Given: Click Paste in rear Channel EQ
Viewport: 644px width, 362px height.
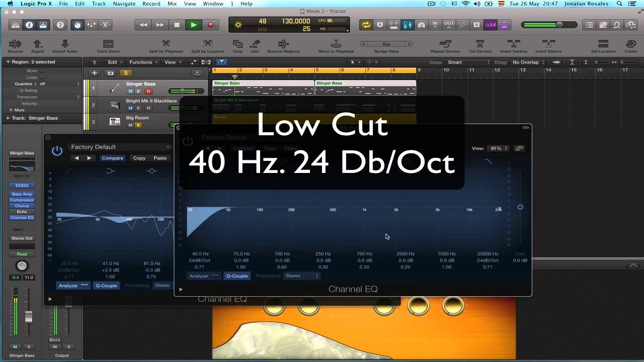Looking at the screenshot, I should coord(160,158).
